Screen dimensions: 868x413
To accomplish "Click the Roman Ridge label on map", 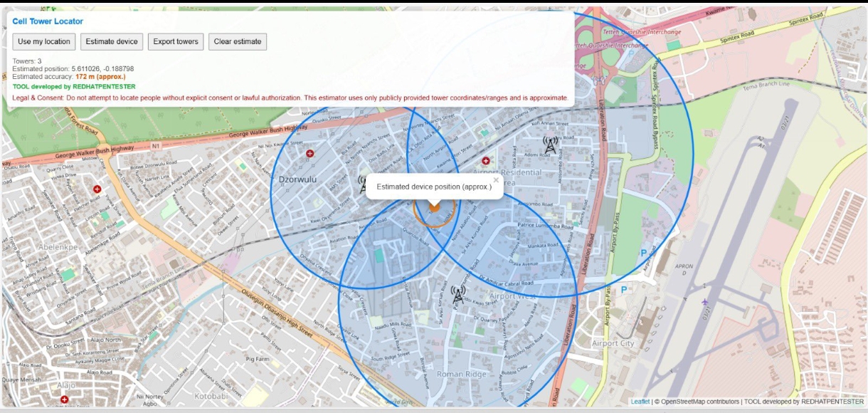I will pyautogui.click(x=460, y=374).
